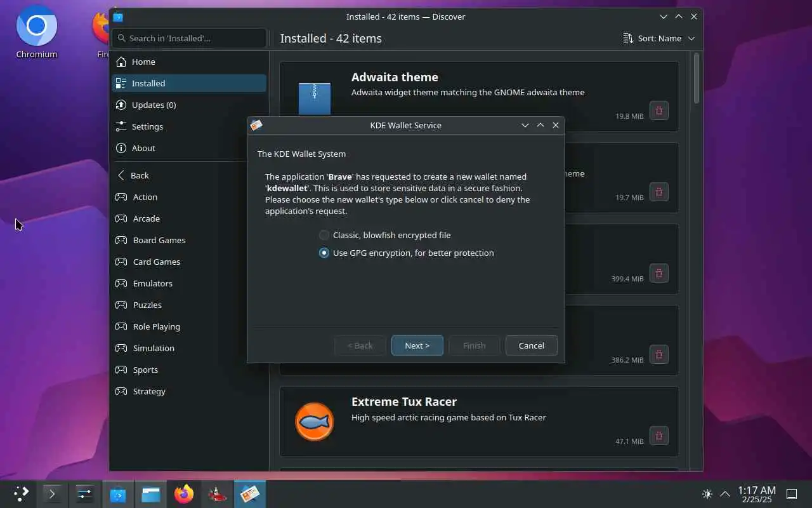Click the Discover window scrollbar

(697, 78)
